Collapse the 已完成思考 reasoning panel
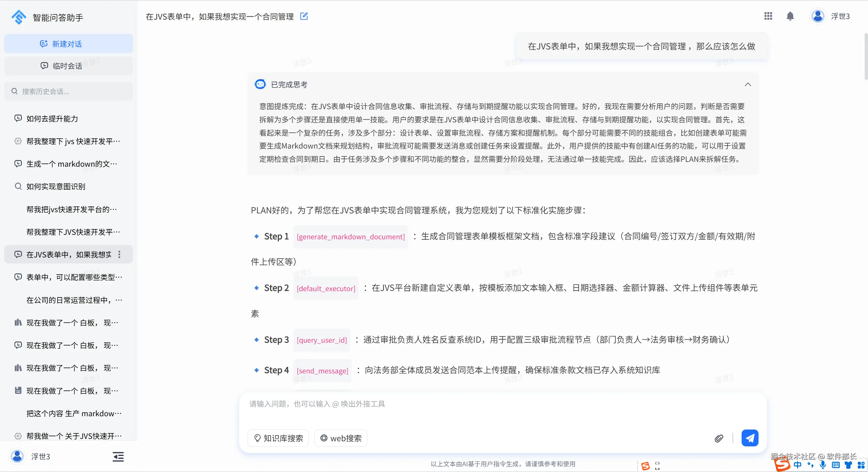 point(748,84)
